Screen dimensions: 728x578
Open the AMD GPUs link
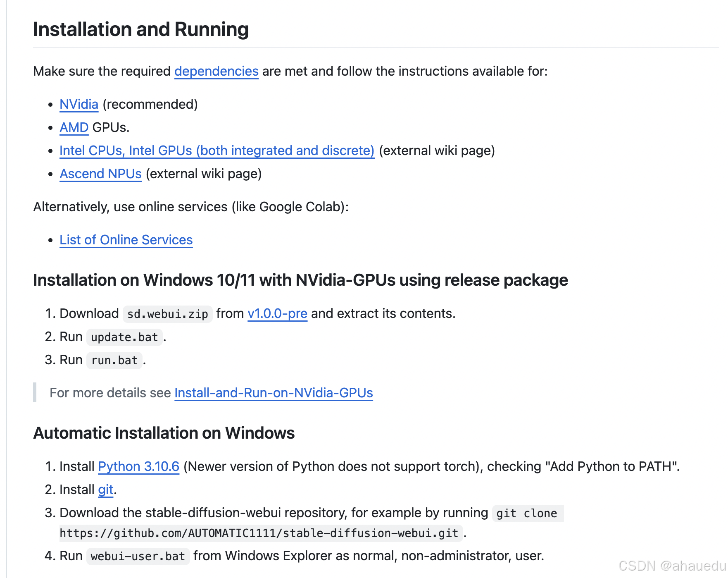coord(74,127)
